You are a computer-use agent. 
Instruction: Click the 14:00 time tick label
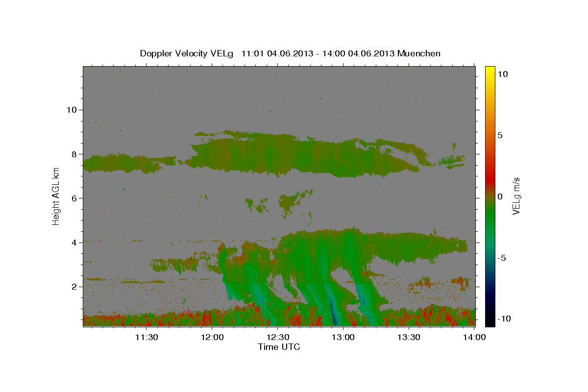[474, 337]
